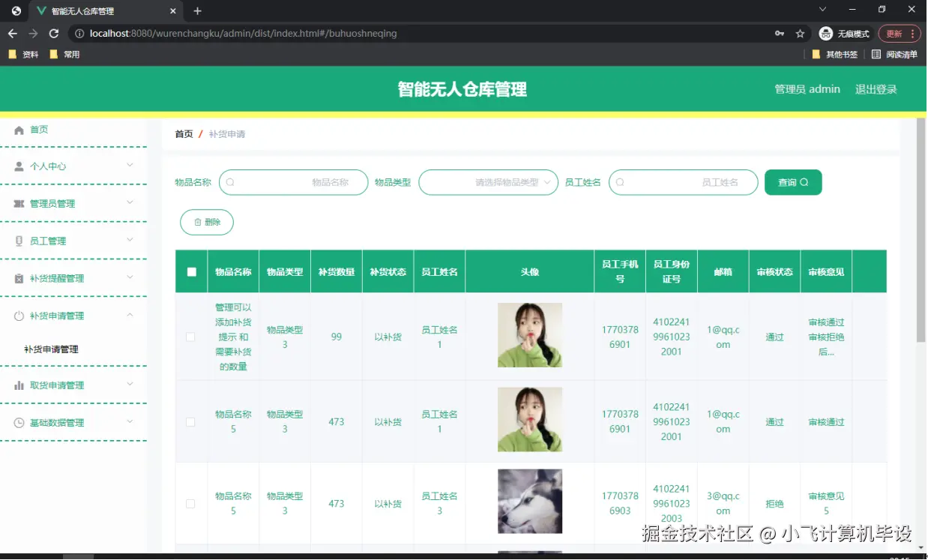Click the browser forward arrow
Screen dimensions: 928x560
pyautogui.click(x=33, y=34)
